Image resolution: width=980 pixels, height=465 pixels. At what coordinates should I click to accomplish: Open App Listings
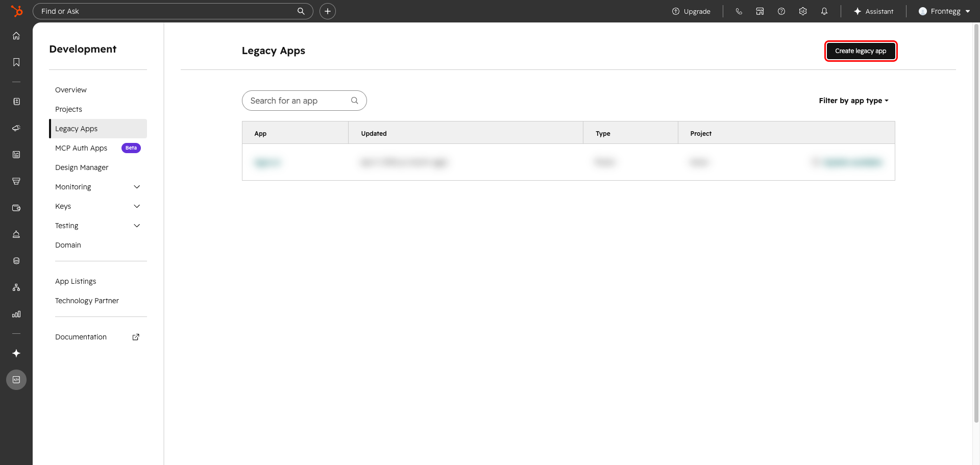click(x=76, y=281)
